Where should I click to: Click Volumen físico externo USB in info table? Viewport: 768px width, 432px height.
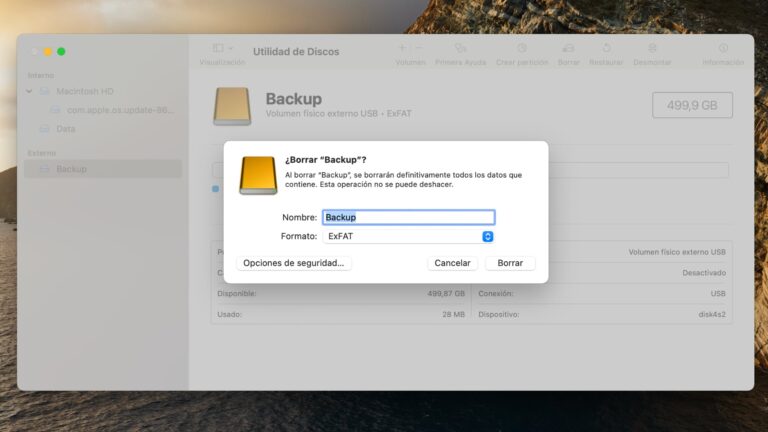[x=677, y=252]
